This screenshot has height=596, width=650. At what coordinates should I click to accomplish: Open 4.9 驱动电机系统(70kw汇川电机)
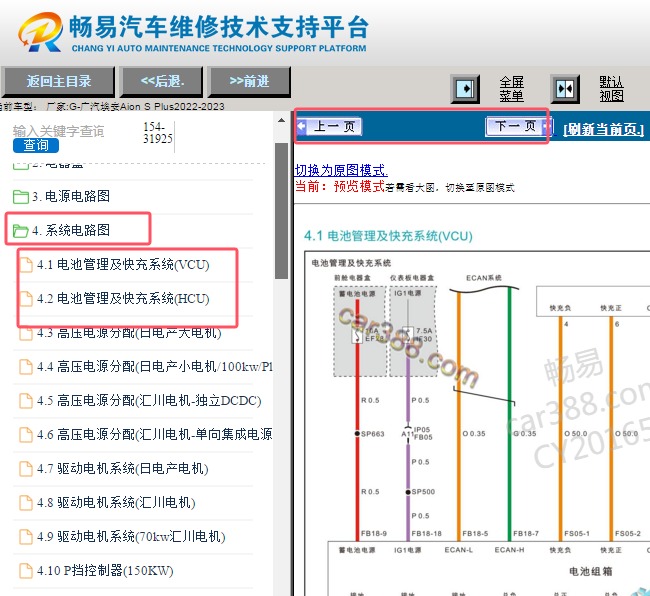point(131,536)
